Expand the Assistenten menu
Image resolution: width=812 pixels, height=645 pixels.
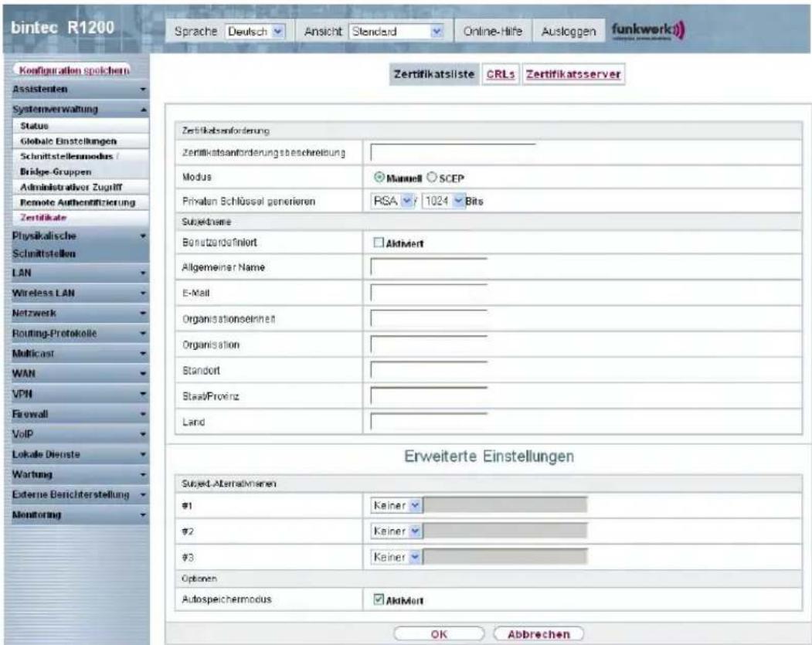(x=80, y=89)
